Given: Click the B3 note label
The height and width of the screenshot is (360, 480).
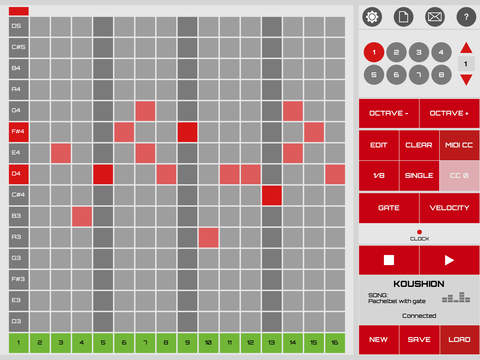Looking at the screenshot, I should pos(18,216).
